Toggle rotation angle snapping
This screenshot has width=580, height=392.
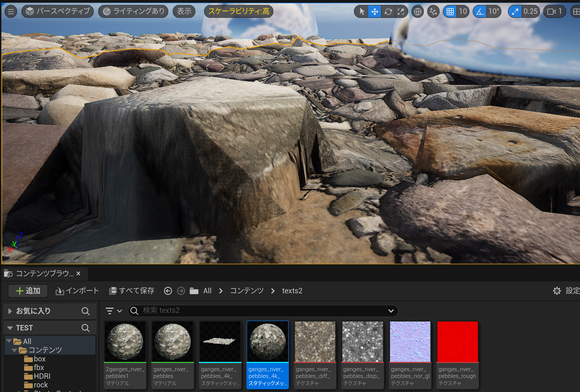[480, 11]
